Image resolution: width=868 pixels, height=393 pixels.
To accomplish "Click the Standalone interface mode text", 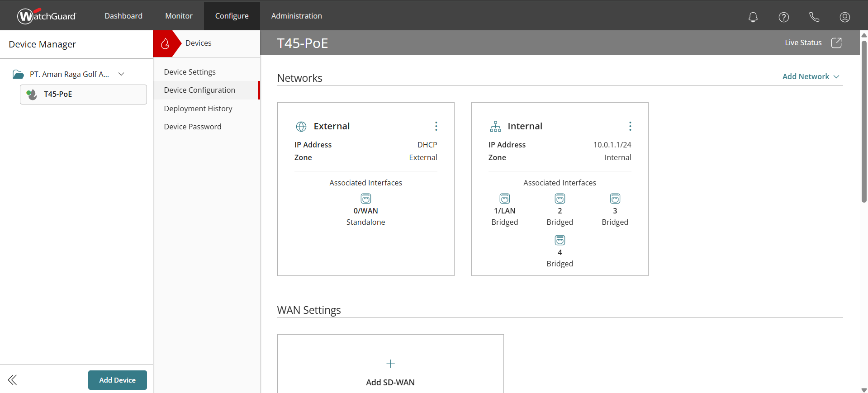I will pyautogui.click(x=365, y=222).
